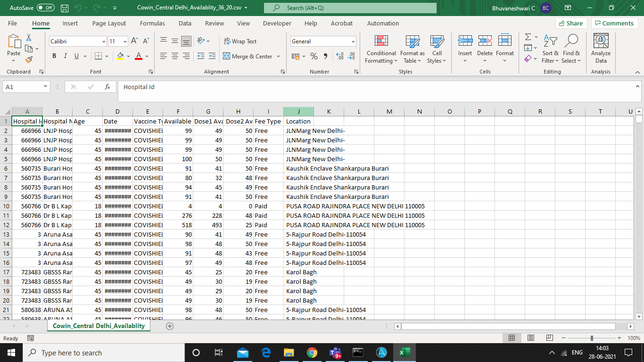Switch to the Insert ribbon tab
Image resolution: width=644 pixels, height=362 pixels.
pyautogui.click(x=70, y=23)
